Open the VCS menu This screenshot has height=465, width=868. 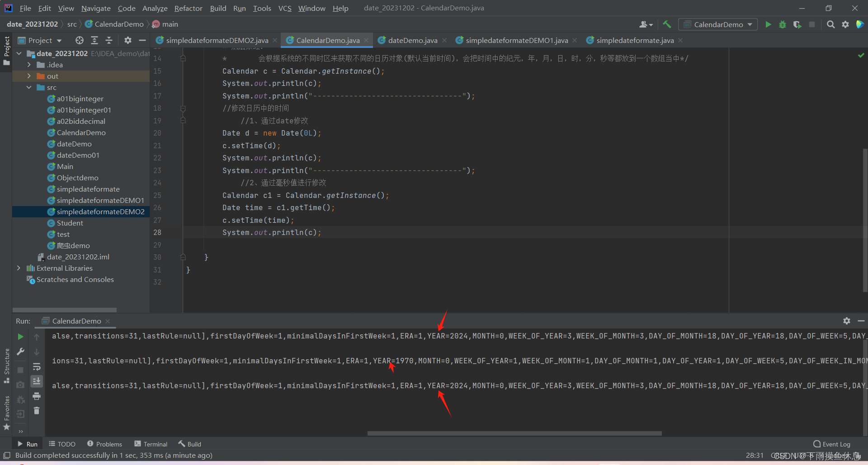285,8
